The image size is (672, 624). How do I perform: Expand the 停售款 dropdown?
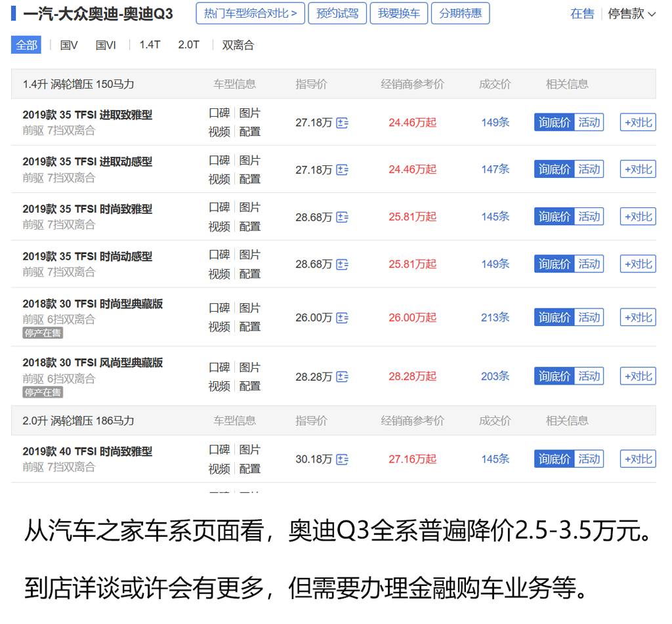click(631, 14)
